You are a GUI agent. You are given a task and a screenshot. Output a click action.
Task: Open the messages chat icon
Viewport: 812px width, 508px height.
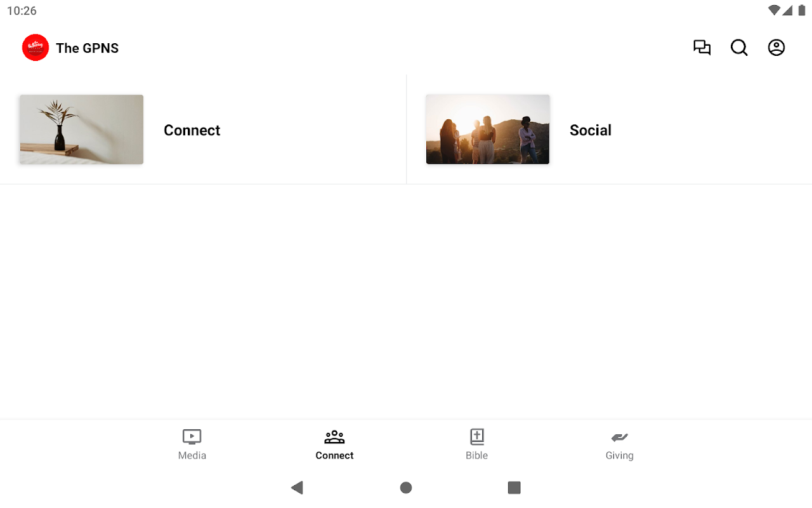click(702, 48)
